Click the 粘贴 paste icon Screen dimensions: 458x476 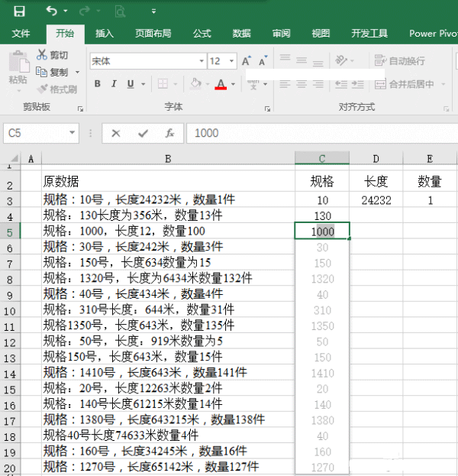19,62
